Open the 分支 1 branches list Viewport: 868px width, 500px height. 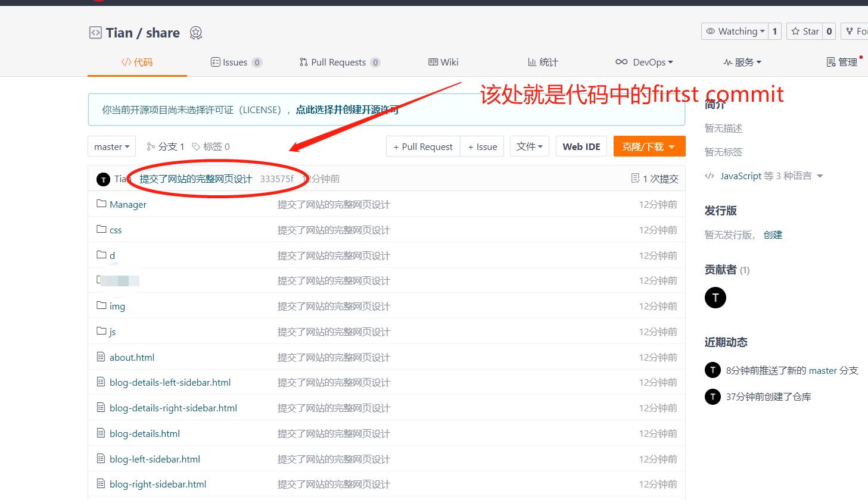click(166, 146)
